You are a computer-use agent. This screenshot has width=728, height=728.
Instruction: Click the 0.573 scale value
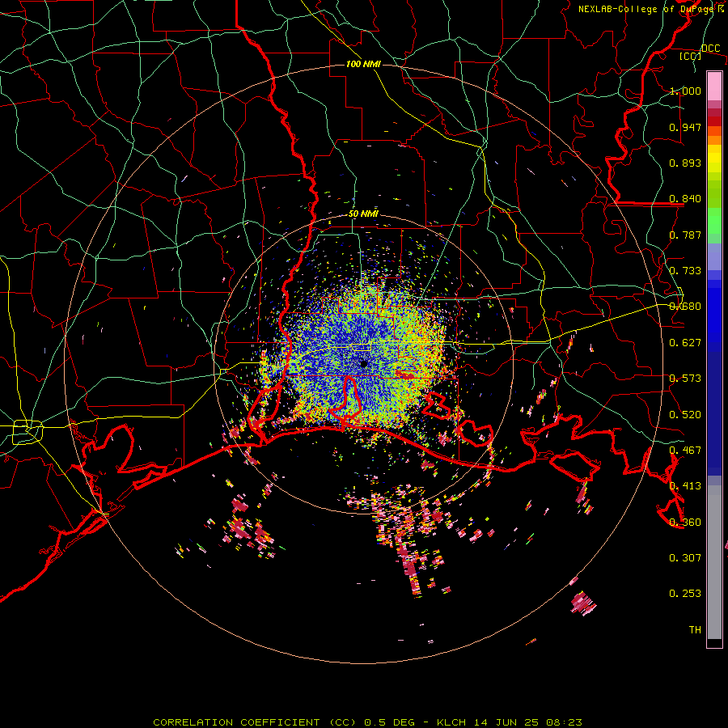685,379
